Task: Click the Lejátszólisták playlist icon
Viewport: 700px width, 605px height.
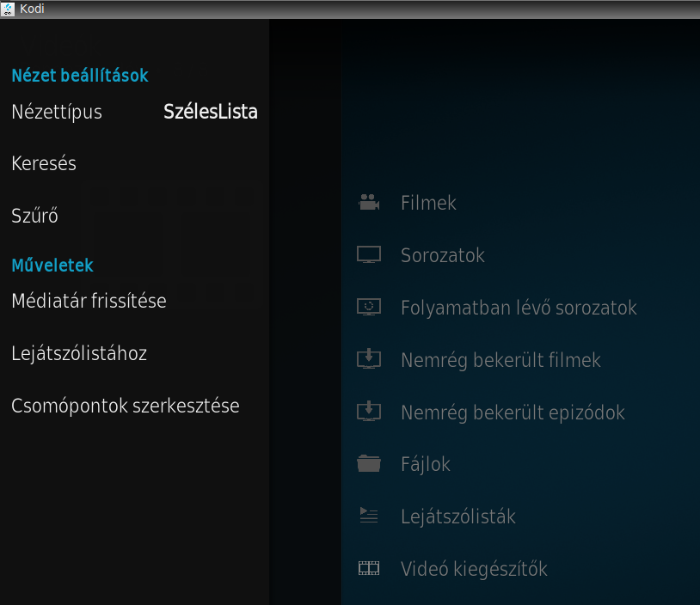Action: point(369,516)
